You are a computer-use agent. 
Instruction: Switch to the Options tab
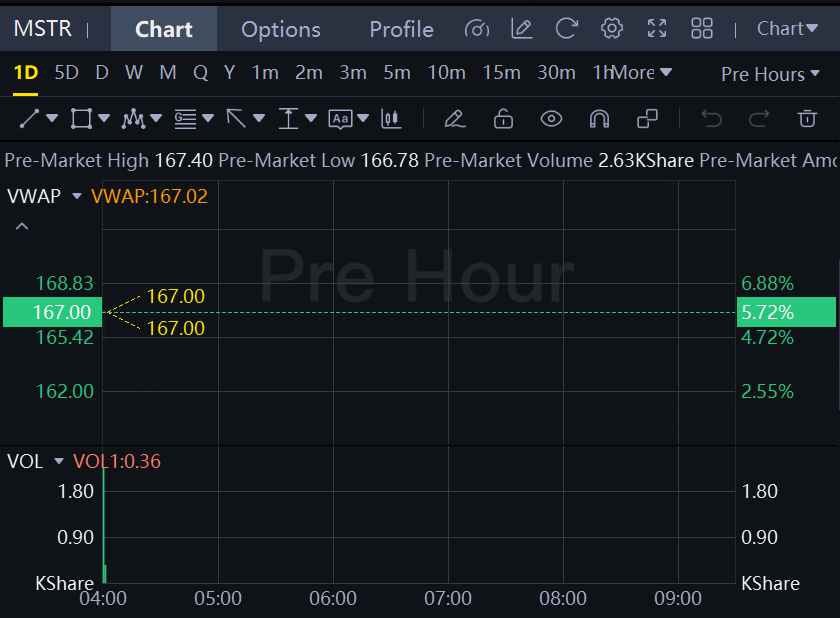point(281,29)
